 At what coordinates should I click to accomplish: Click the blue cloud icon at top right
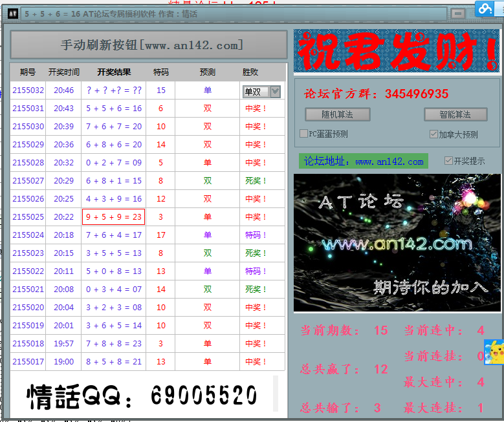click(485, 8)
